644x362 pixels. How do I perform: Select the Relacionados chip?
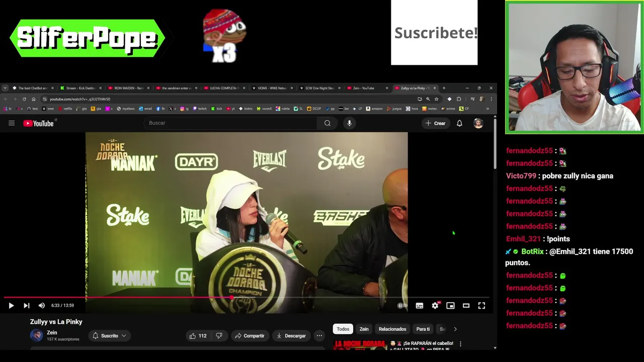[392, 329]
